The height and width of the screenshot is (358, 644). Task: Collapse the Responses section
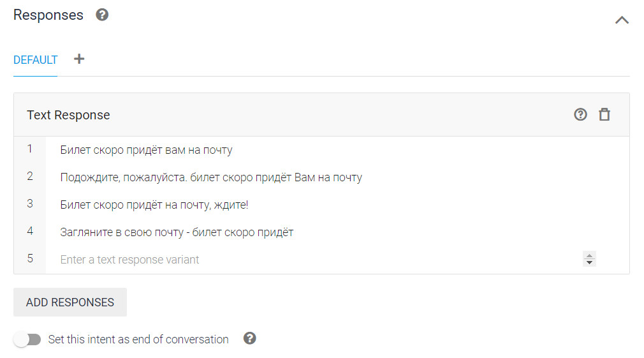(x=622, y=20)
